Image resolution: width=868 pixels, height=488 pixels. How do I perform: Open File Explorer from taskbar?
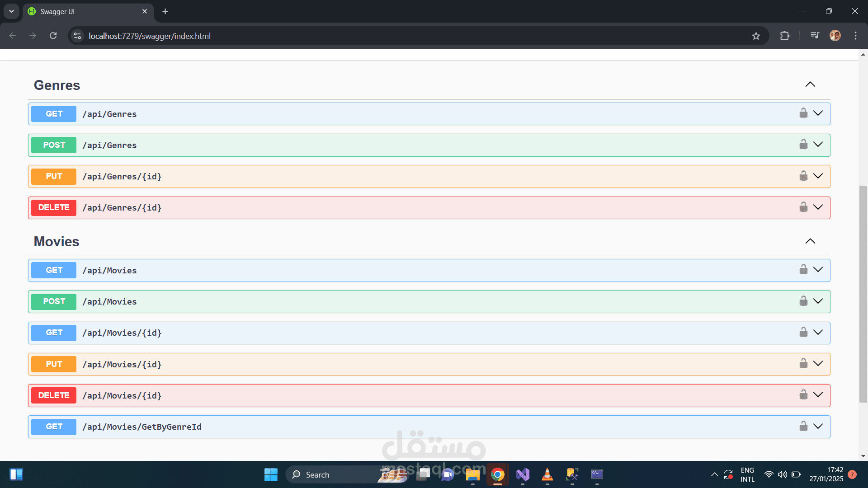(472, 474)
